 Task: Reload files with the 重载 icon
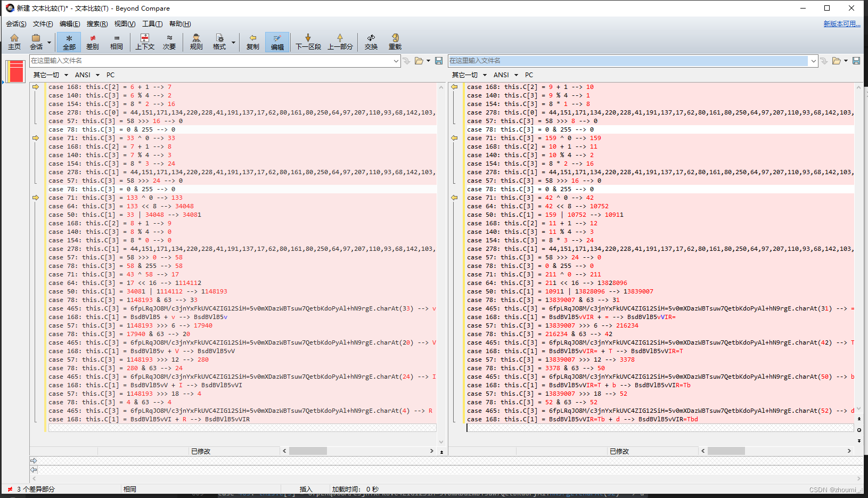(395, 42)
